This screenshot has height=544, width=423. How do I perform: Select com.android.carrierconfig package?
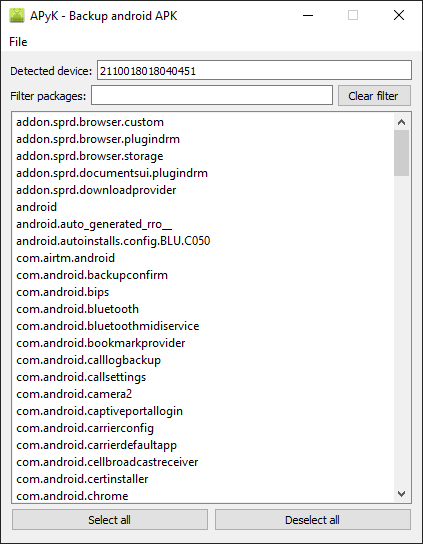tap(203, 428)
